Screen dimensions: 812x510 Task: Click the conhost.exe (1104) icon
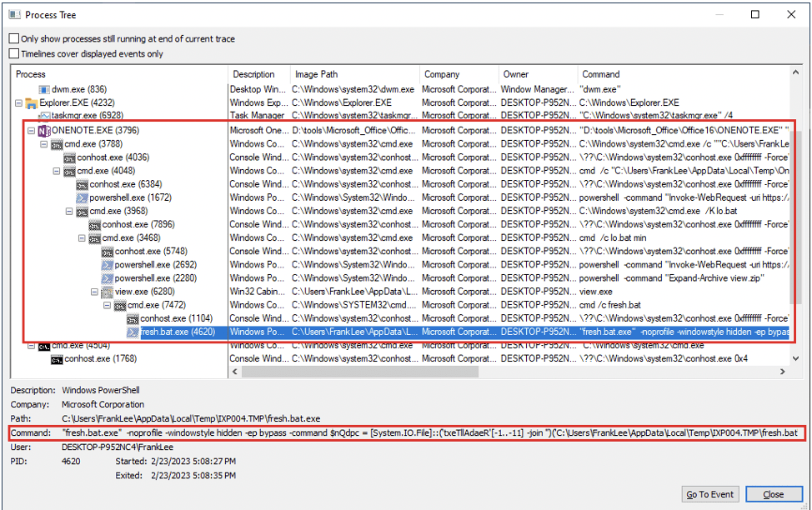(133, 319)
